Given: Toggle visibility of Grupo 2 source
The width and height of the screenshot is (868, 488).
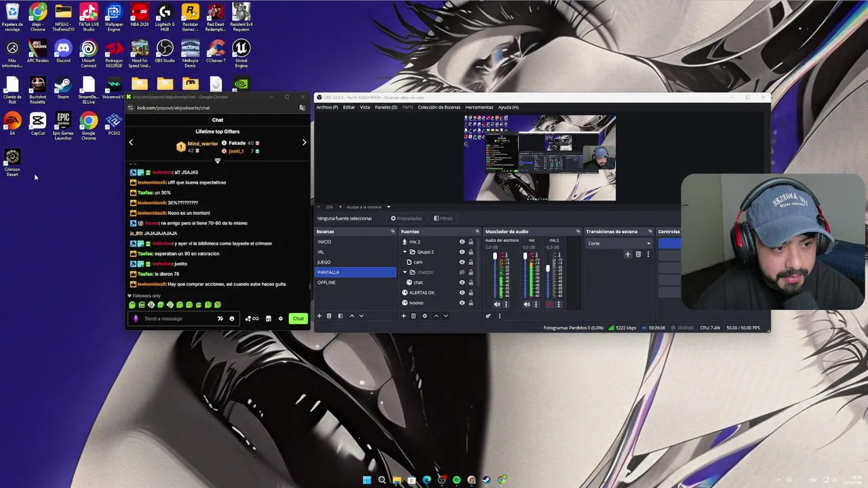Looking at the screenshot, I should click(462, 252).
